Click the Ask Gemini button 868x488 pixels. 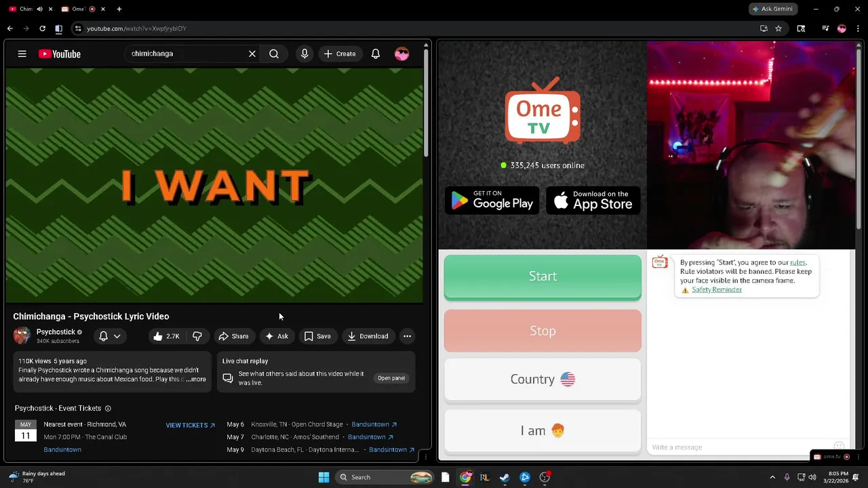[x=774, y=9]
